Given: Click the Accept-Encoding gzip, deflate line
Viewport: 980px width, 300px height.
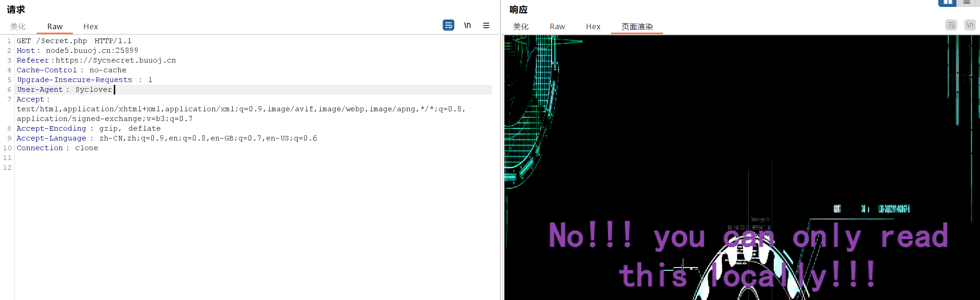Looking at the screenshot, I should tap(89, 128).
